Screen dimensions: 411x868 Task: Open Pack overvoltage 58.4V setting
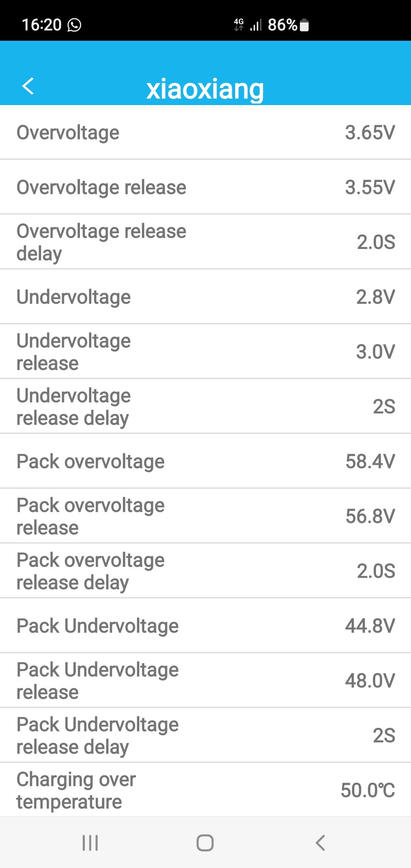pyautogui.click(x=205, y=461)
